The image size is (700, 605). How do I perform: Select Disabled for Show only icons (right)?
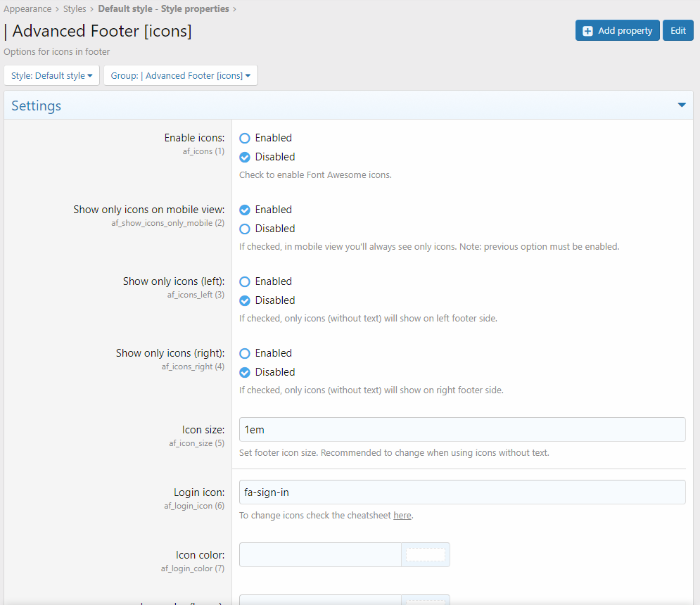[x=245, y=373]
